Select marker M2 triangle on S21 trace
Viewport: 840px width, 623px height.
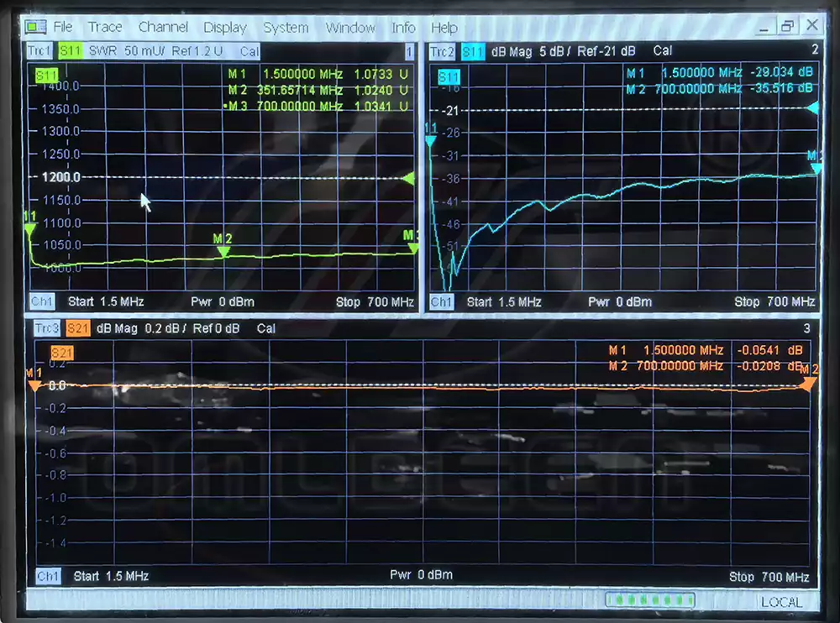[x=807, y=383]
